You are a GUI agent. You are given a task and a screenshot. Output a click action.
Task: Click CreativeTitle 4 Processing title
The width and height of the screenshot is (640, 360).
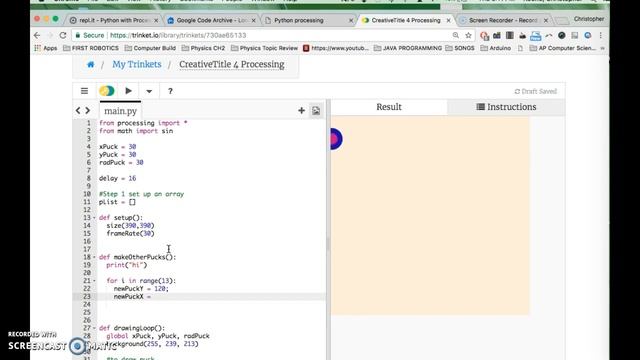pos(232,64)
